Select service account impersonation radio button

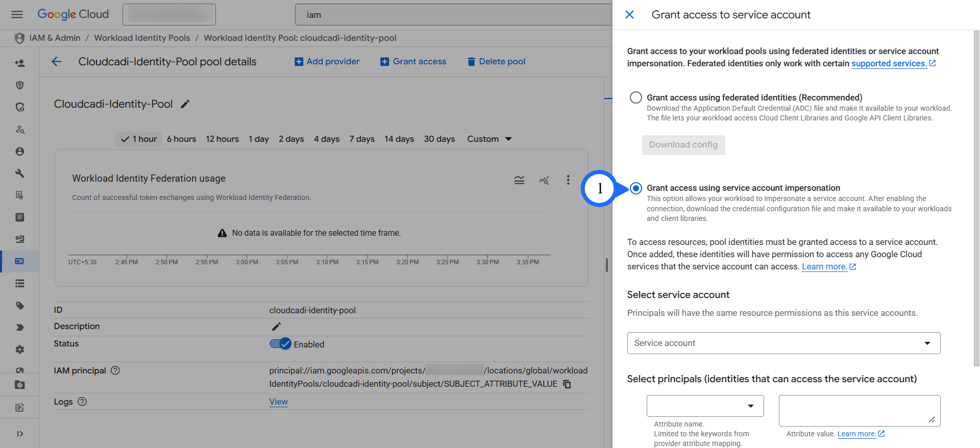point(635,188)
